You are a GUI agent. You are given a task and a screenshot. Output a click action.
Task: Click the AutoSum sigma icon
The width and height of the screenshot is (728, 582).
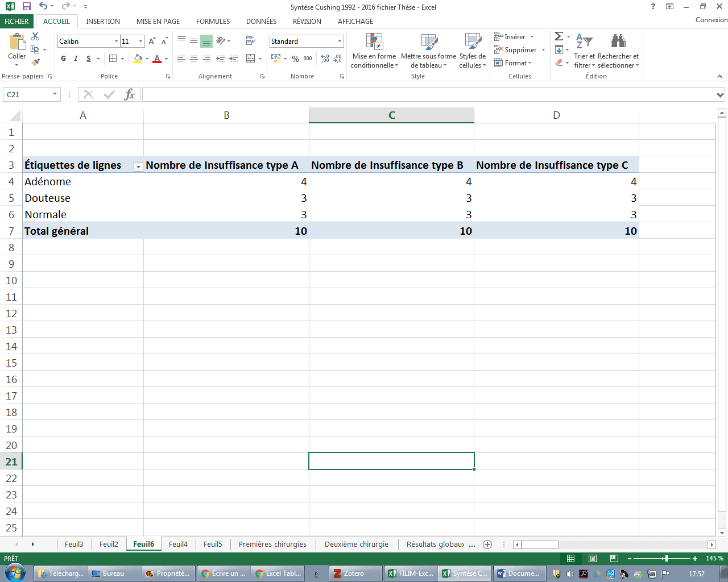point(559,37)
